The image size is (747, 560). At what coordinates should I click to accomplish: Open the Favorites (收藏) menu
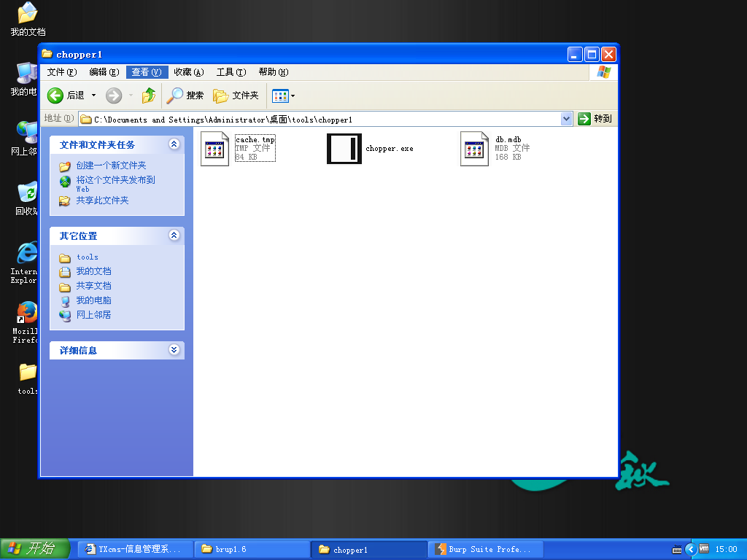pyautogui.click(x=189, y=72)
